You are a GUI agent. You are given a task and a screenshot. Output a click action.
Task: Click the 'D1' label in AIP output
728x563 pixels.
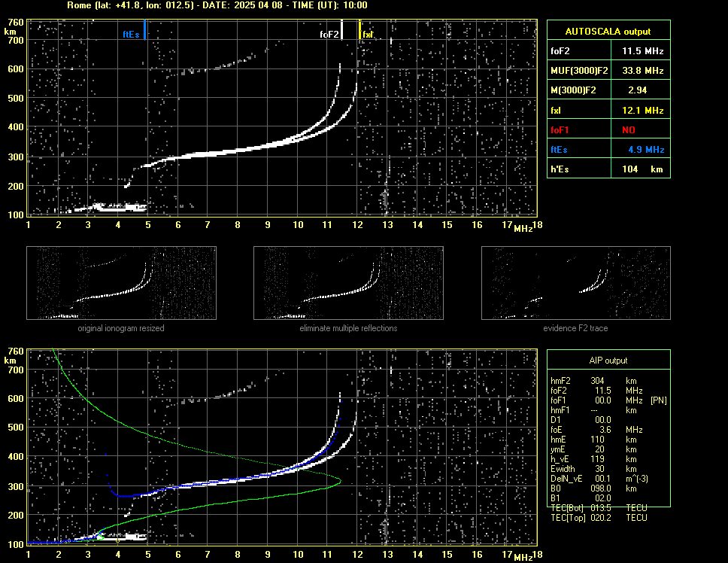click(555, 420)
